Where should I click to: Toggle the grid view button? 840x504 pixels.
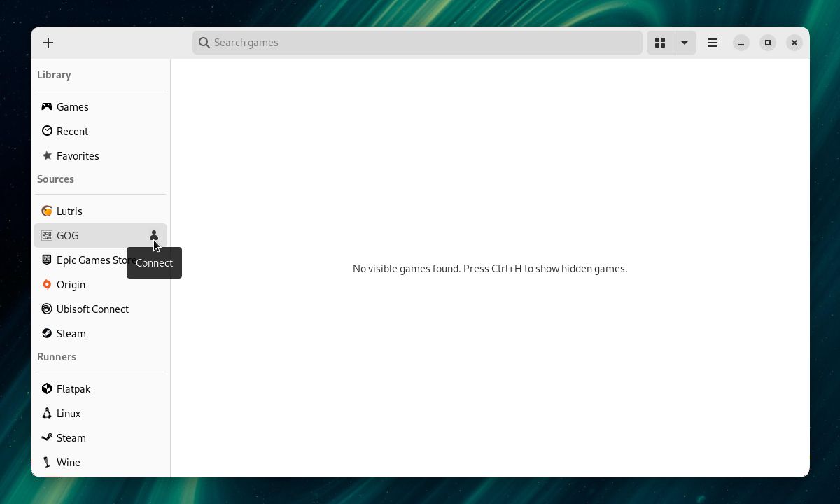tap(660, 43)
